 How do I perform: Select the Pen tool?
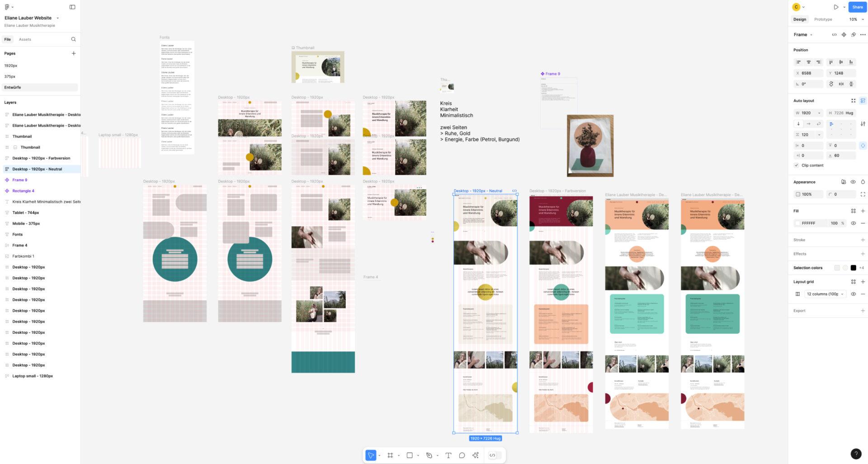pyautogui.click(x=429, y=455)
